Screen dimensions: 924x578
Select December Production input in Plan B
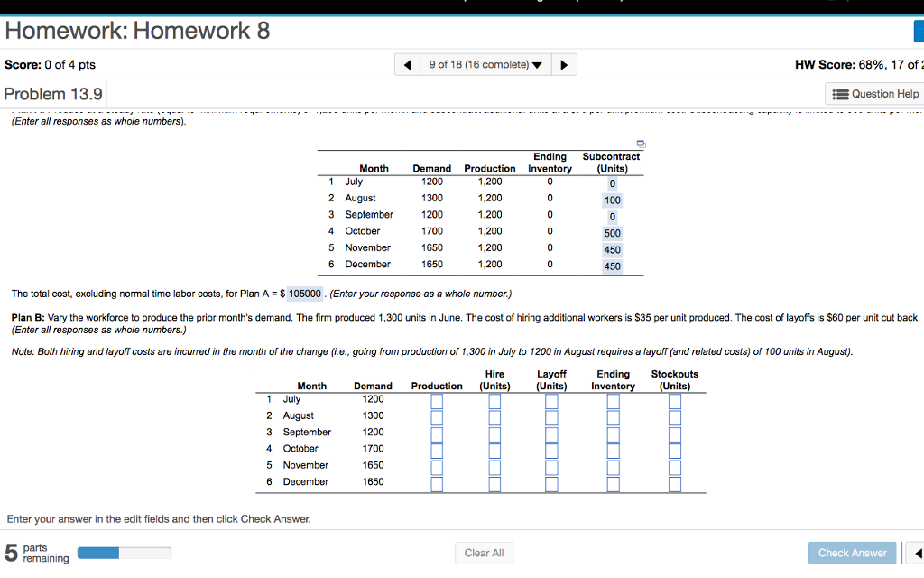coord(437,484)
